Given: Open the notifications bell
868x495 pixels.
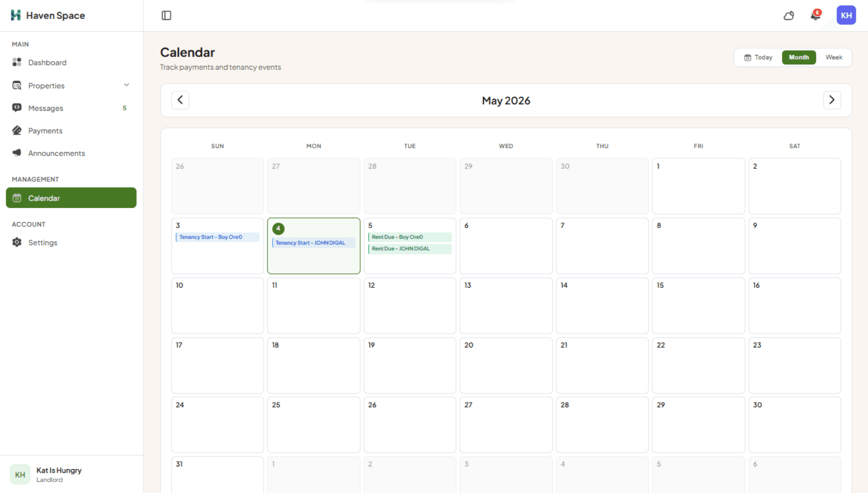Looking at the screenshot, I should pos(815,15).
